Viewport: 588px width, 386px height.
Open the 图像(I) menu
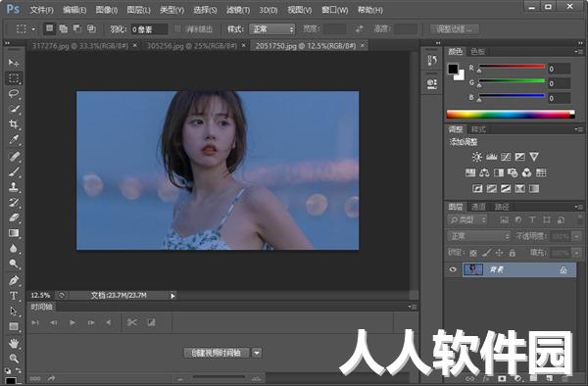point(107,10)
